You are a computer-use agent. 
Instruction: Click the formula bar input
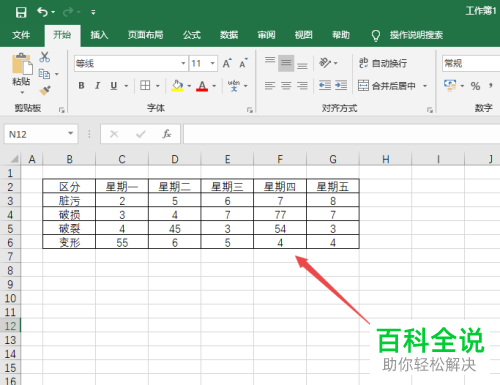pos(342,134)
